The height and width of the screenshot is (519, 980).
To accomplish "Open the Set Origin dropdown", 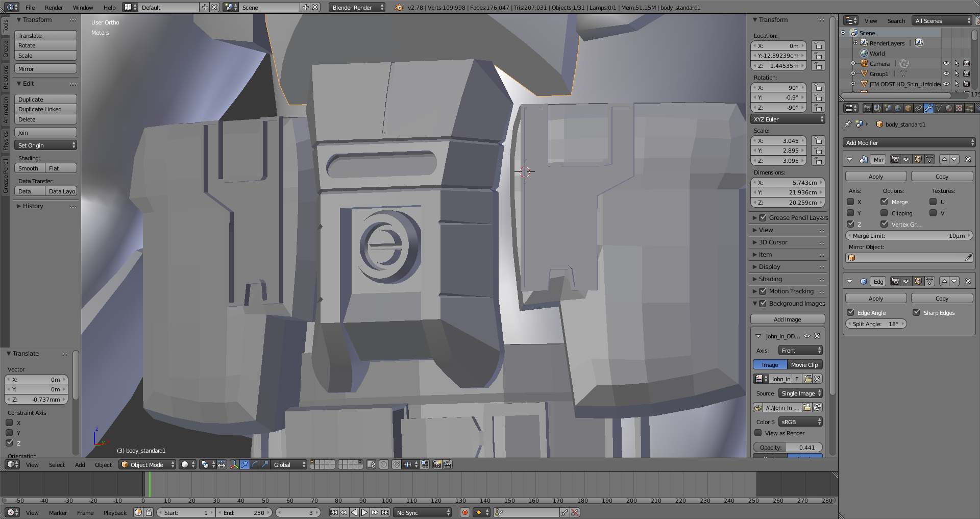I will pyautogui.click(x=45, y=145).
